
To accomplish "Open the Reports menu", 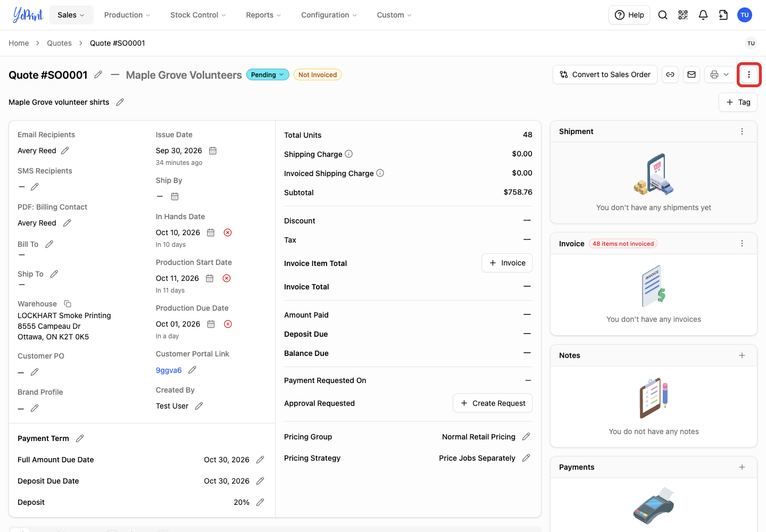I will (x=263, y=15).
